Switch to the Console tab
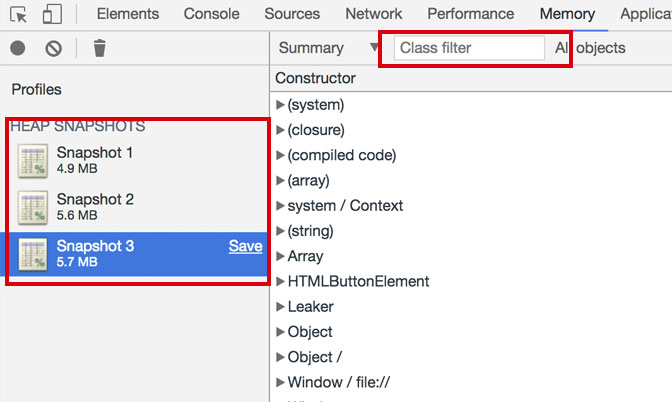This screenshot has height=402, width=672. [x=212, y=14]
